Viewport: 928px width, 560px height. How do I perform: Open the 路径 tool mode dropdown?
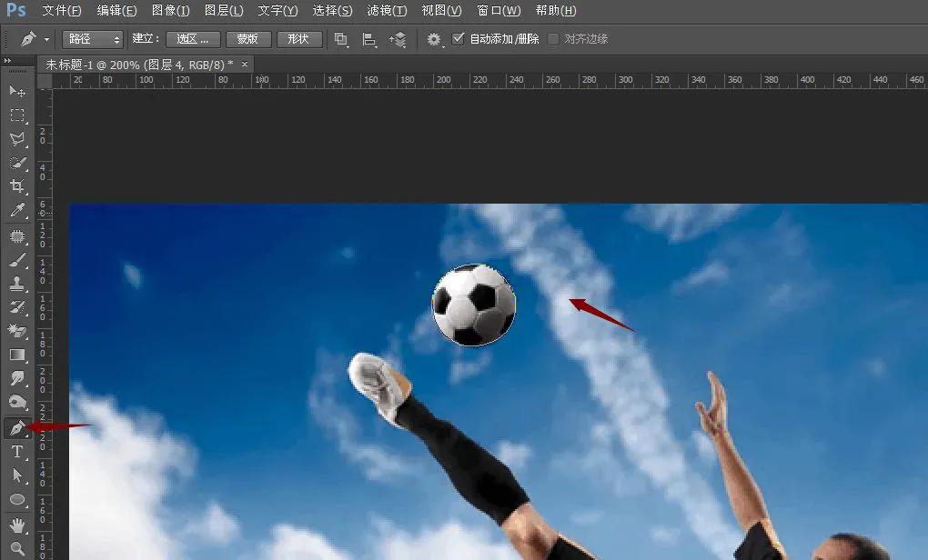click(x=91, y=39)
